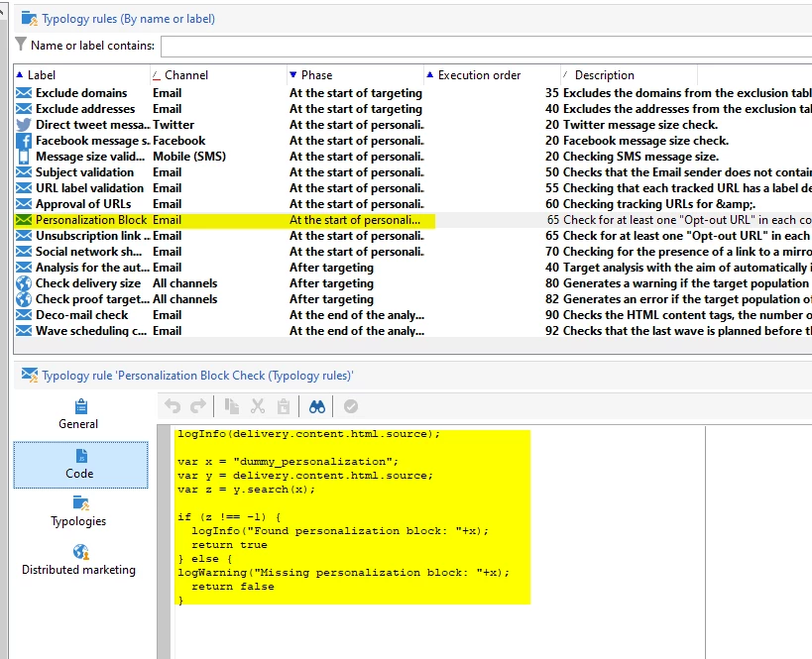Open the Typologies tab
Image resolution: width=812 pixels, height=659 pixels.
coord(78,511)
